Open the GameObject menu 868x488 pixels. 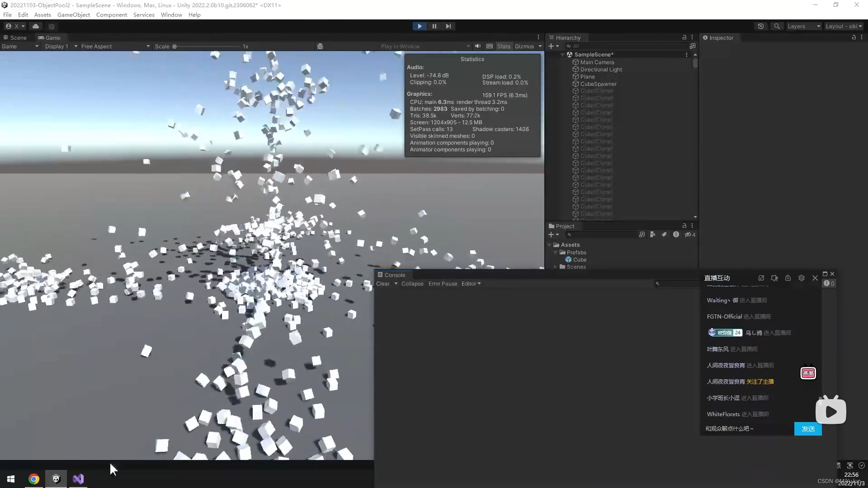73,15
